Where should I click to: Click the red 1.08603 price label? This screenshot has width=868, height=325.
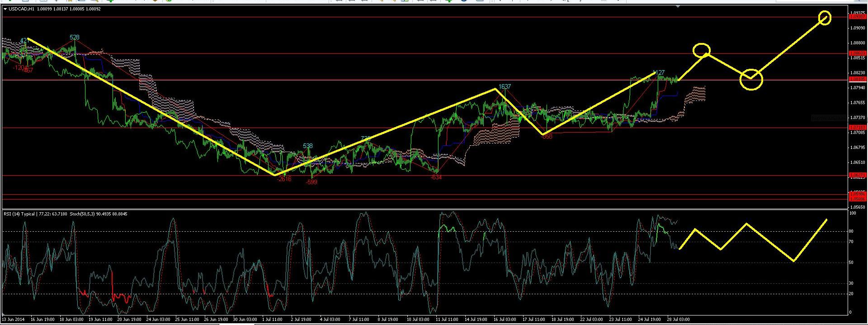coord(857,53)
